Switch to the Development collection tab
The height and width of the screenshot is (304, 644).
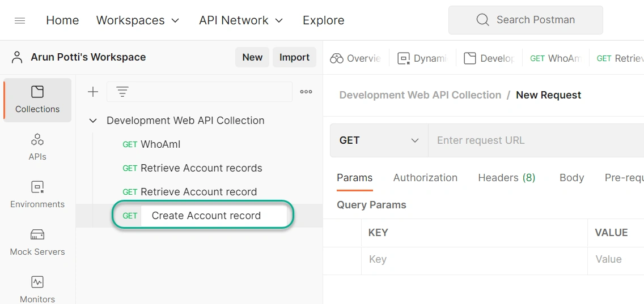489,58
